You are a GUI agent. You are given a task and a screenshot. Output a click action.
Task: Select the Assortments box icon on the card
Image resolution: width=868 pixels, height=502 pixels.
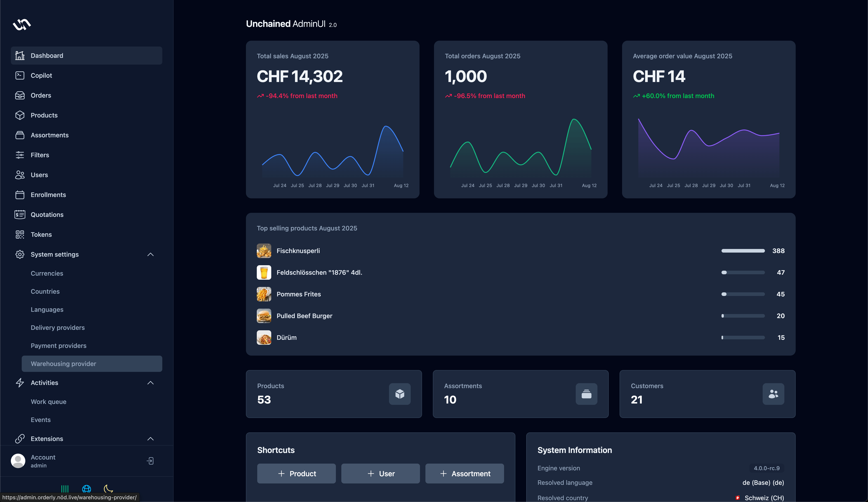coord(586,394)
